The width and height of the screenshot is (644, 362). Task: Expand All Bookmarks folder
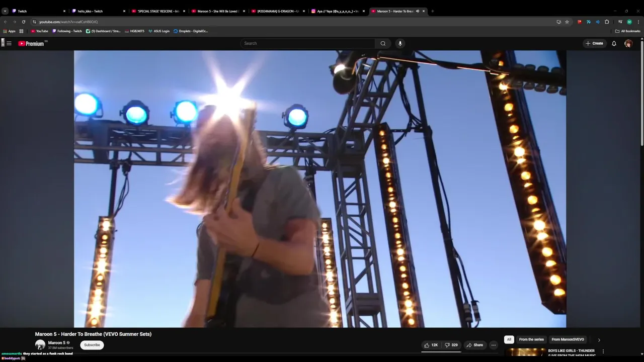click(628, 31)
